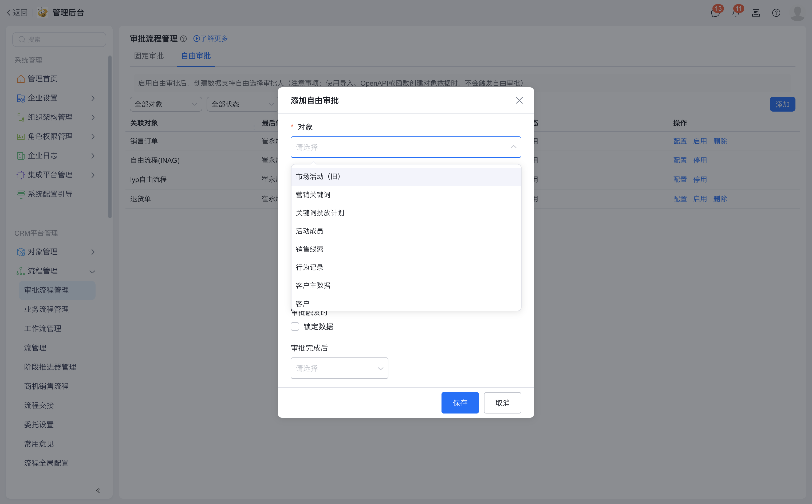Screen dimensions: 812x504
Task: Click help icon beside 审批流程管理 title
Action: pyautogui.click(x=183, y=39)
